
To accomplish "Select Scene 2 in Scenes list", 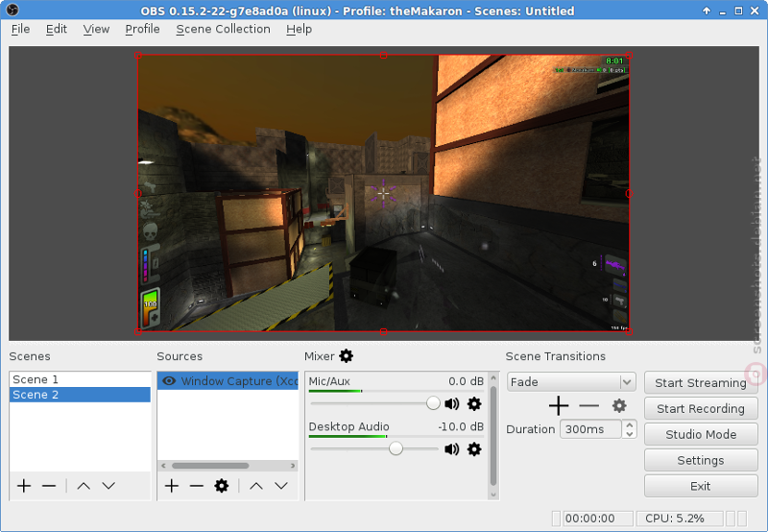I will click(x=80, y=395).
